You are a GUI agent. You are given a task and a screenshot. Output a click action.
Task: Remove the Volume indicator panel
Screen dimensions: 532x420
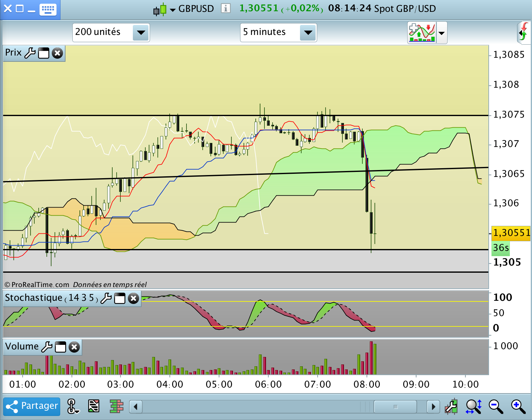[74, 347]
